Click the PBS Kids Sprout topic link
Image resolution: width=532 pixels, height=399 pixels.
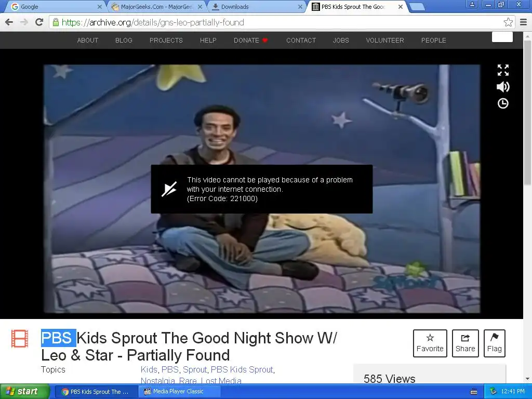point(242,369)
